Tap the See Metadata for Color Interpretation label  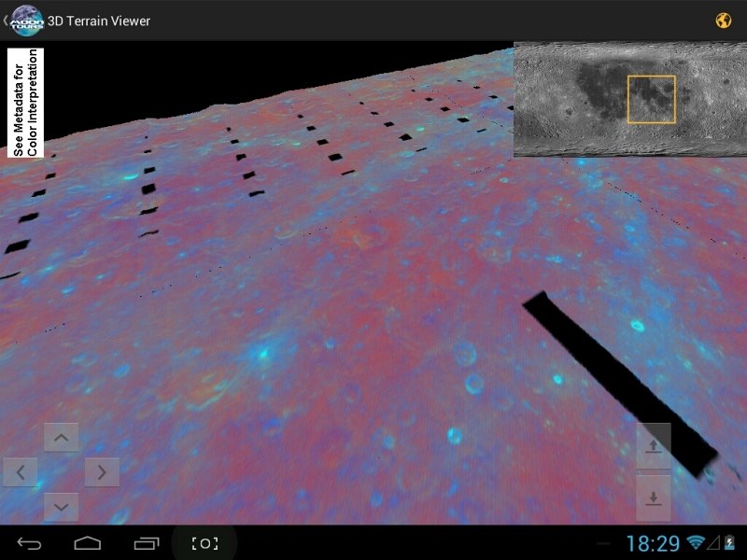tap(25, 103)
